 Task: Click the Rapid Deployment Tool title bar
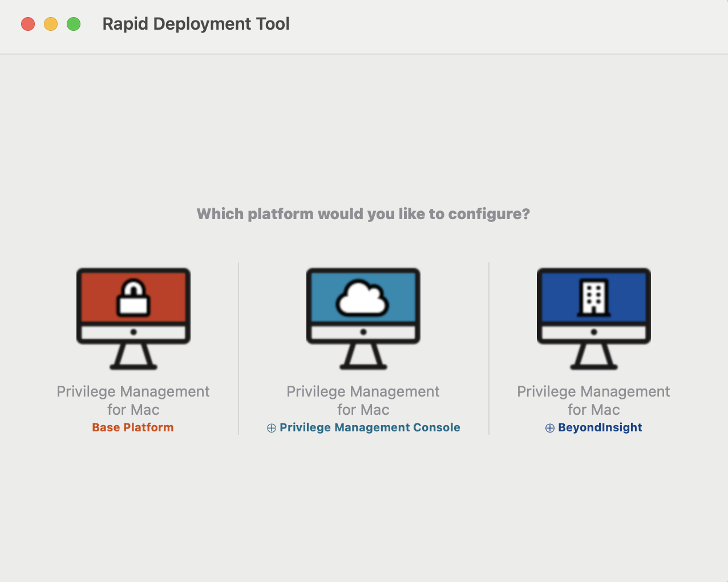tap(196, 24)
